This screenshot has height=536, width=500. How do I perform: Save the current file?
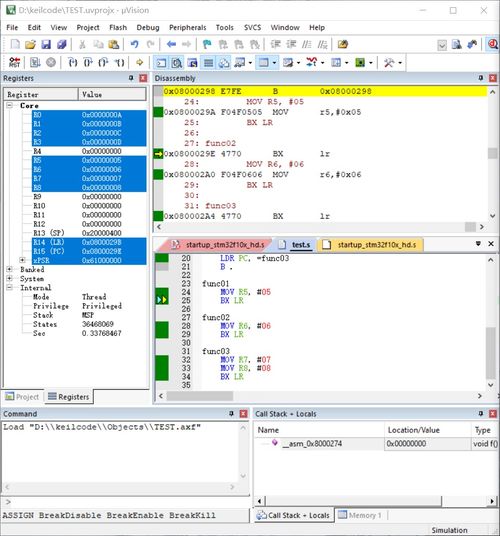(x=46, y=44)
